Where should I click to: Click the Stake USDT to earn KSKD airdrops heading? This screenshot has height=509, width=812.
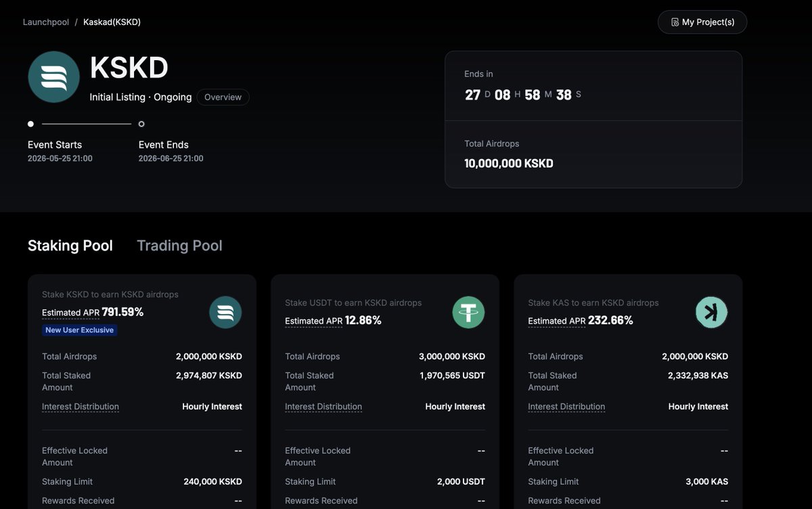coord(353,303)
